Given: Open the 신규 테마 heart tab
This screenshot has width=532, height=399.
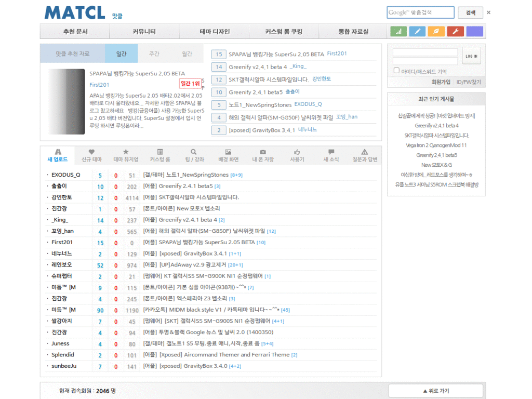Looking at the screenshot, I should pyautogui.click(x=91, y=155).
